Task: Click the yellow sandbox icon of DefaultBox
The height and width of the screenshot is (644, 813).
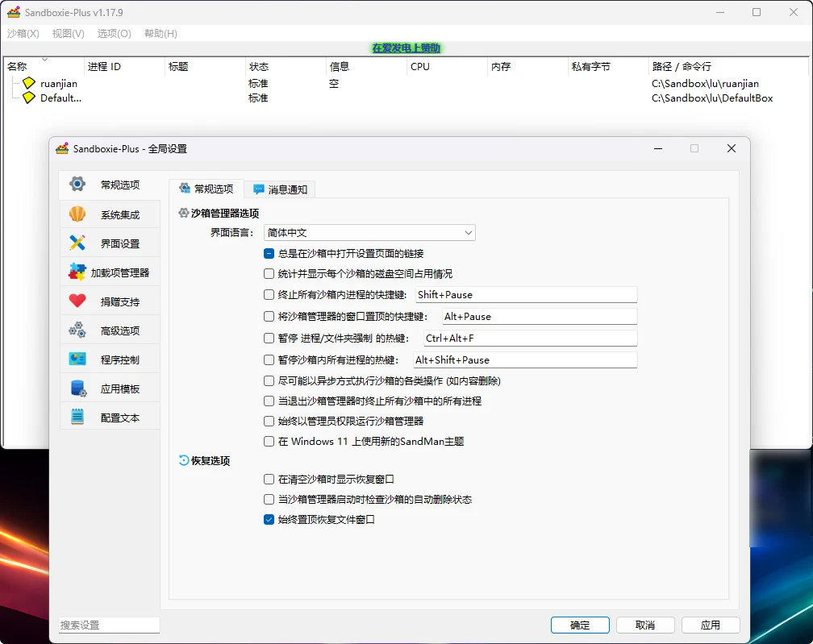Action: pos(29,98)
